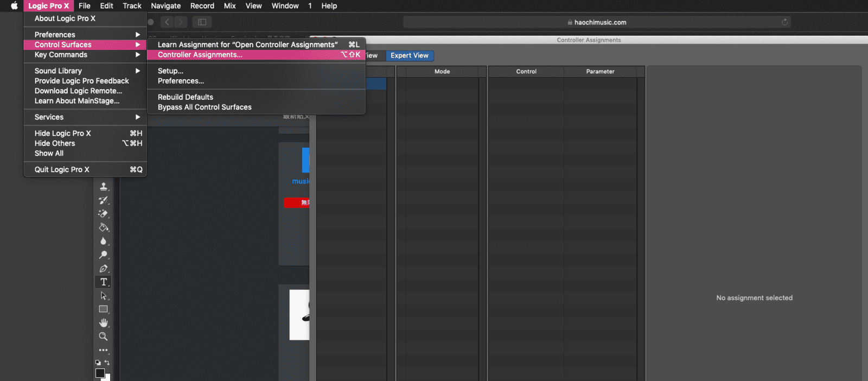Click the haochimusic.com address bar
The width and height of the screenshot is (868, 381).
click(597, 22)
